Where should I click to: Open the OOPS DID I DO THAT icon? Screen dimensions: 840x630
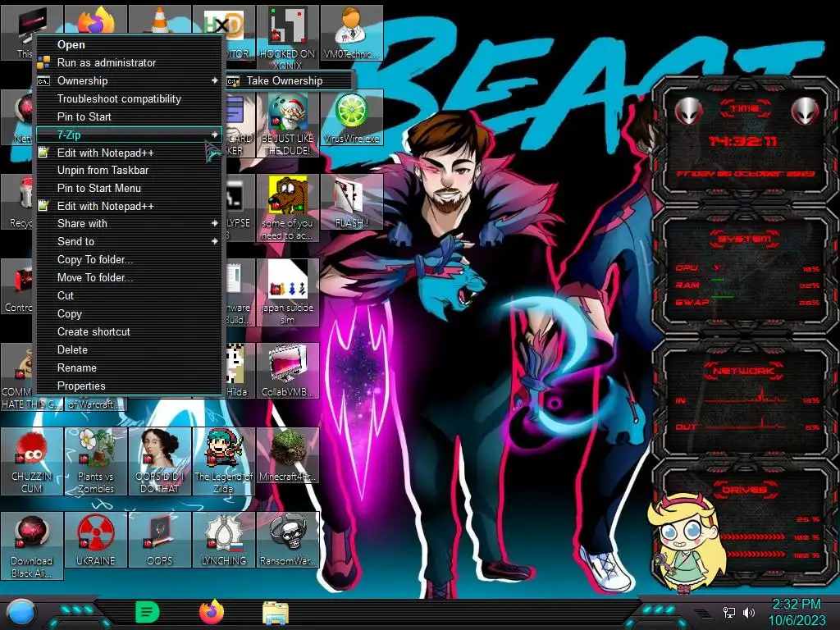tap(160, 461)
